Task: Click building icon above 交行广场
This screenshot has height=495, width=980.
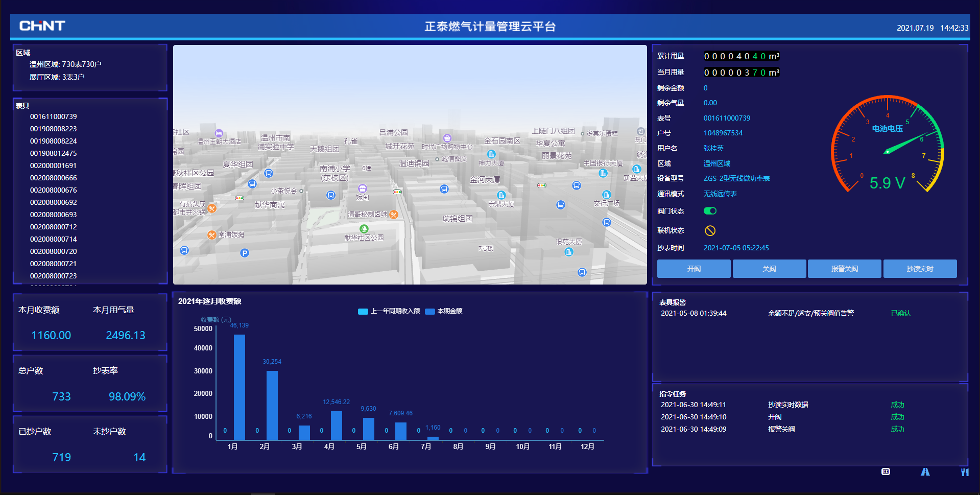Action: pyautogui.click(x=607, y=195)
